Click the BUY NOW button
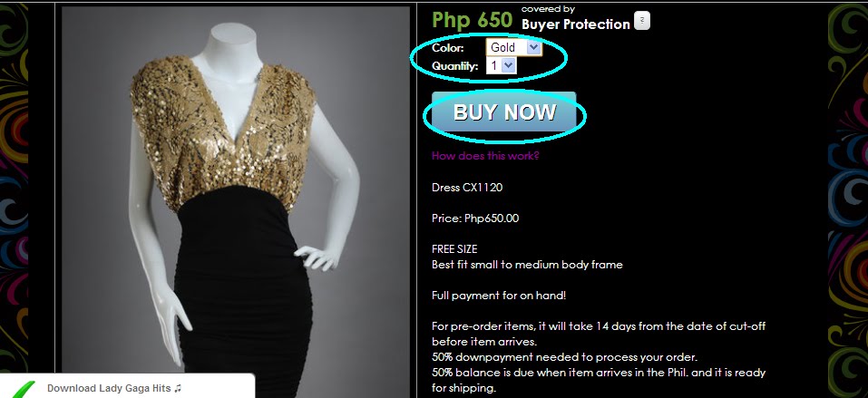This screenshot has height=398, width=868. point(504,112)
